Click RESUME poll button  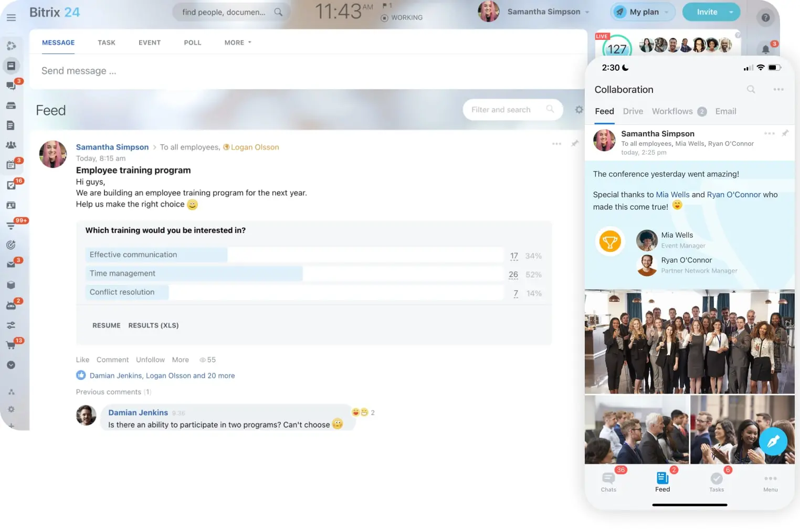tap(107, 325)
